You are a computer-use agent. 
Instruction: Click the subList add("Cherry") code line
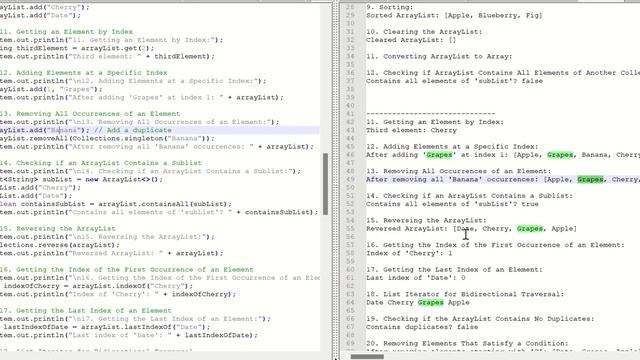click(x=40, y=187)
